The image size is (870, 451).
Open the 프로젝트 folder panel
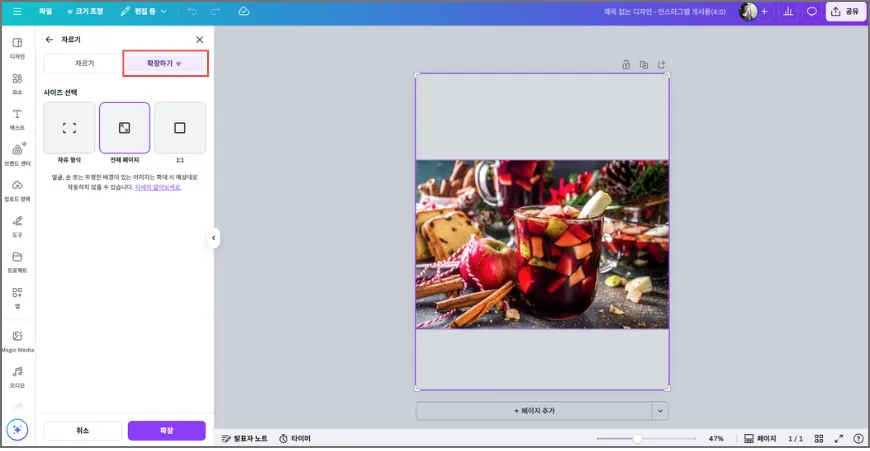(x=17, y=262)
